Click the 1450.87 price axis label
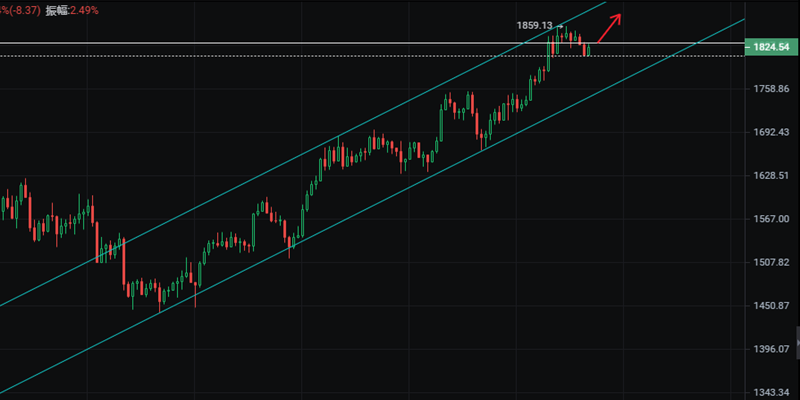 pyautogui.click(x=771, y=306)
